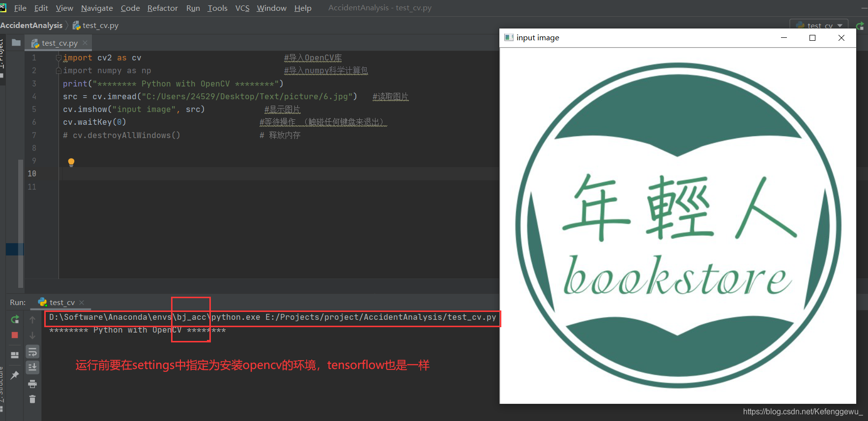Viewport: 868px width, 421px height.
Task: Click the rerun icon in top-right toolbar
Action: (860, 26)
